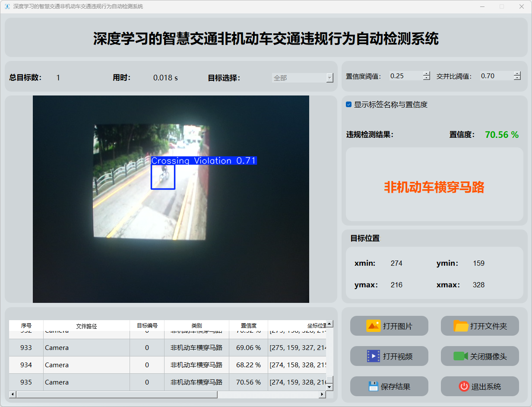
Task: Click the save results floppy disk icon
Action: point(373,386)
